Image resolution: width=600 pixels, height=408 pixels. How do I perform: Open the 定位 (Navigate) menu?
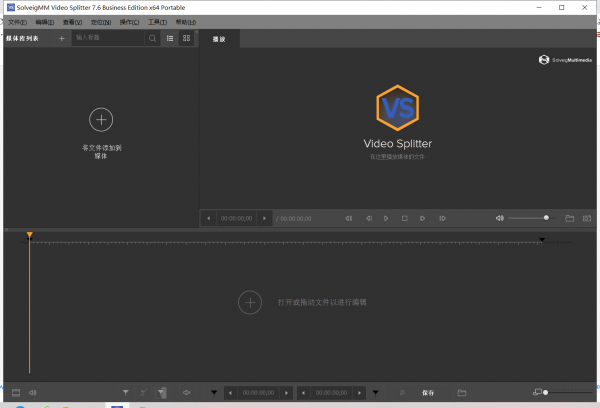click(101, 22)
